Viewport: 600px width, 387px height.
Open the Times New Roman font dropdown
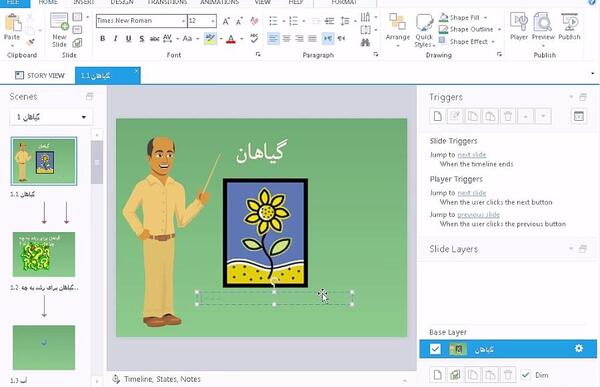183,21
